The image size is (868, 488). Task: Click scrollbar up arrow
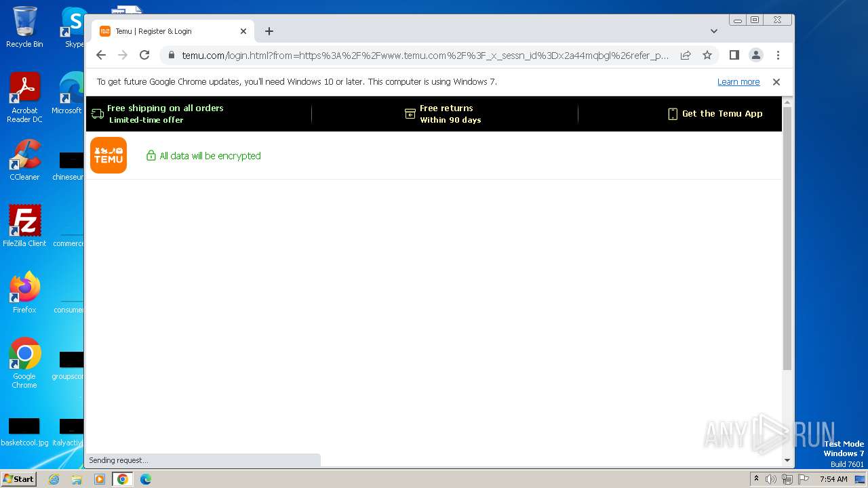pyautogui.click(x=787, y=102)
